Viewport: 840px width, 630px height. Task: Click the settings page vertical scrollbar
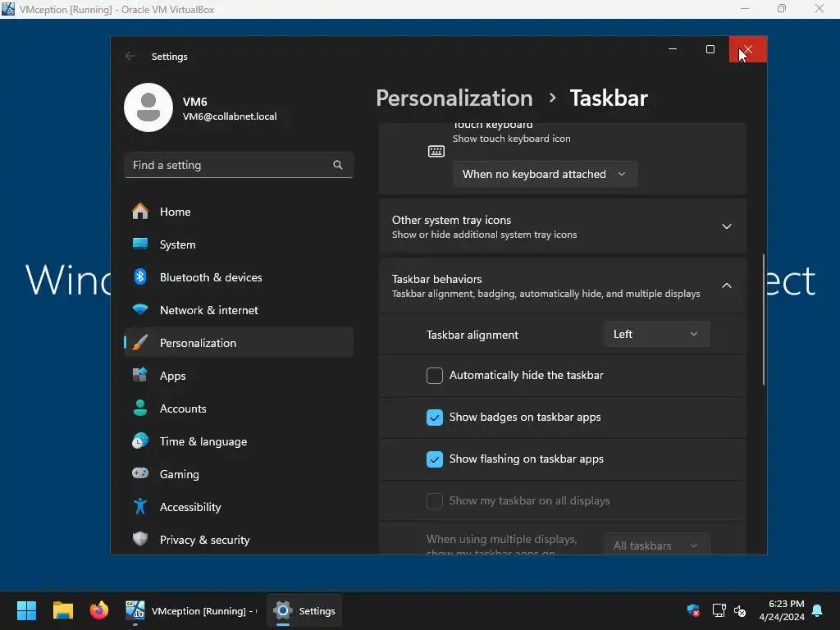coord(763,319)
